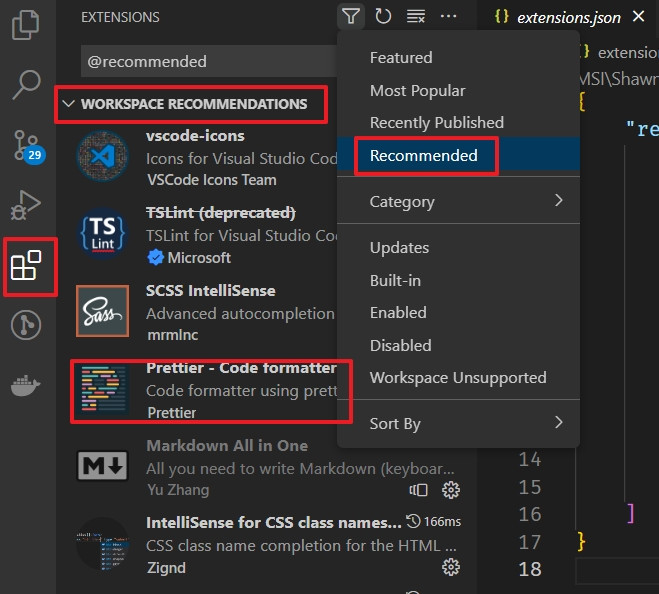Viewport: 659px width, 594px height.
Task: Open vscode-icons extension entry
Action: tap(198, 157)
